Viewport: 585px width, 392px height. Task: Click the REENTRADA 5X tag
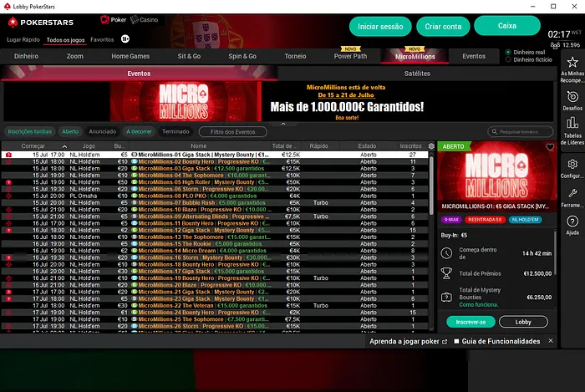pyautogui.click(x=485, y=220)
